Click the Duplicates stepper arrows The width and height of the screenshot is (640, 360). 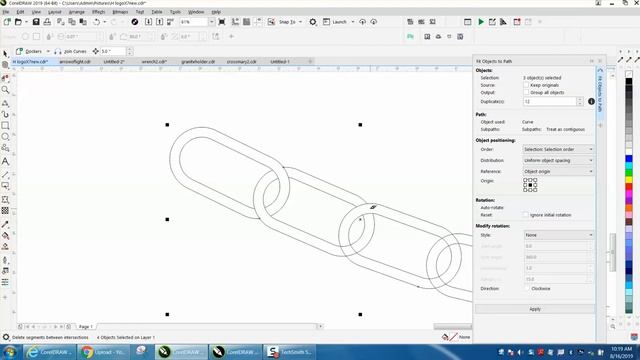580,101
